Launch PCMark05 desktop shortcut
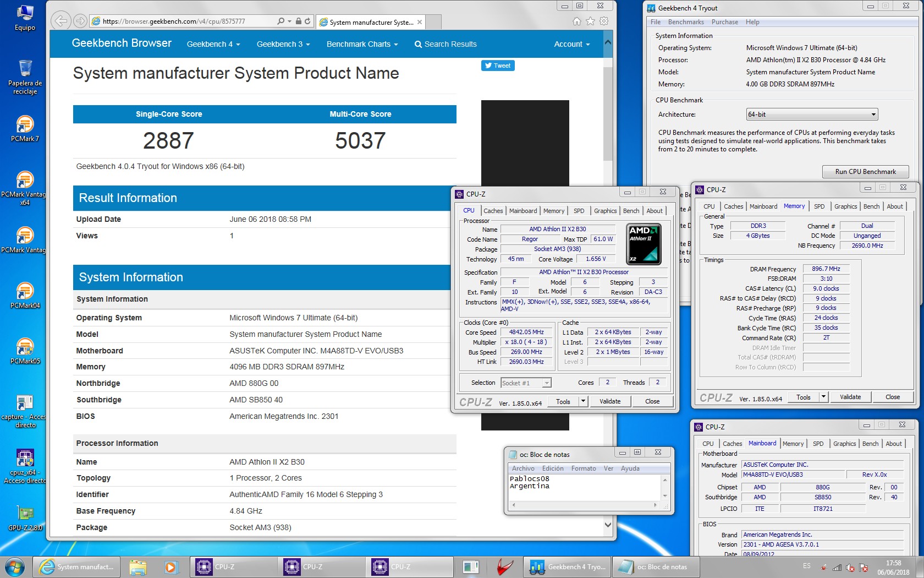This screenshot has width=924, height=578. [x=25, y=351]
